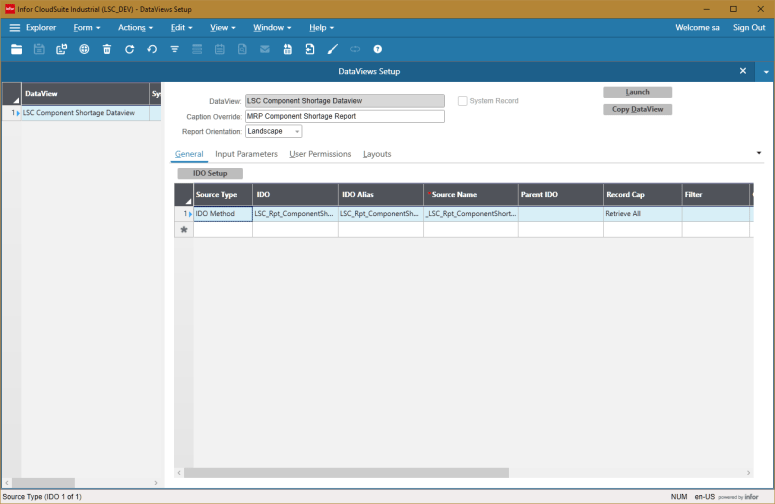Screen dimensions: 775x504
Task: Click the new row asterisk in the grid
Action: coord(184,229)
